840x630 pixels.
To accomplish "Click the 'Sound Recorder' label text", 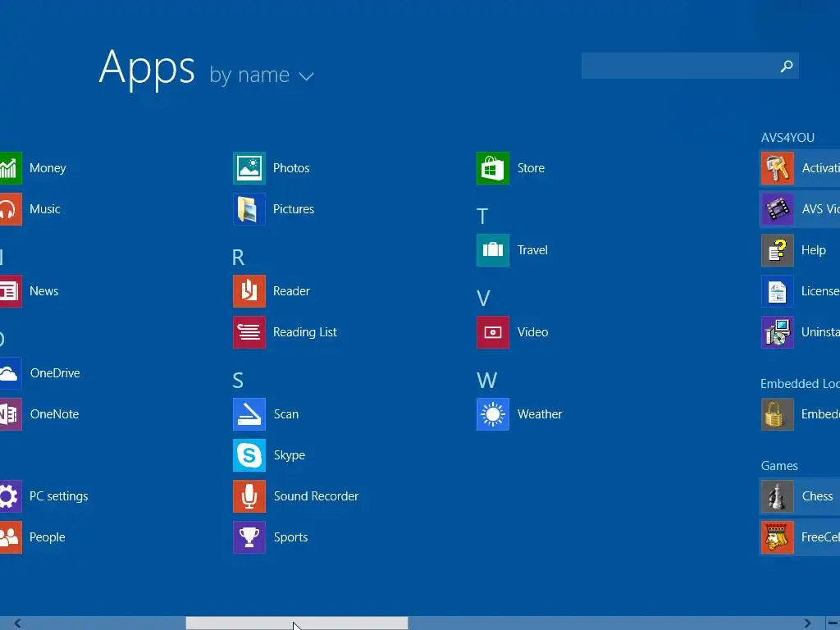I will [x=316, y=496].
